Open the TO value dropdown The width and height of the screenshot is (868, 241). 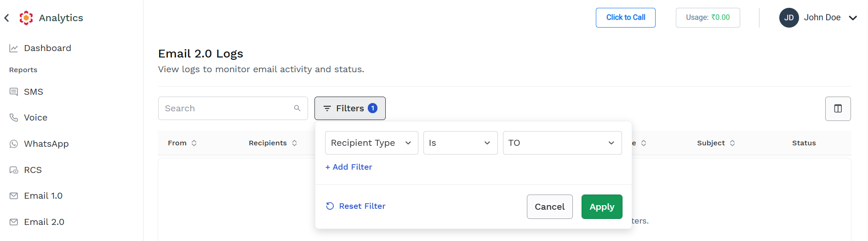(562, 143)
